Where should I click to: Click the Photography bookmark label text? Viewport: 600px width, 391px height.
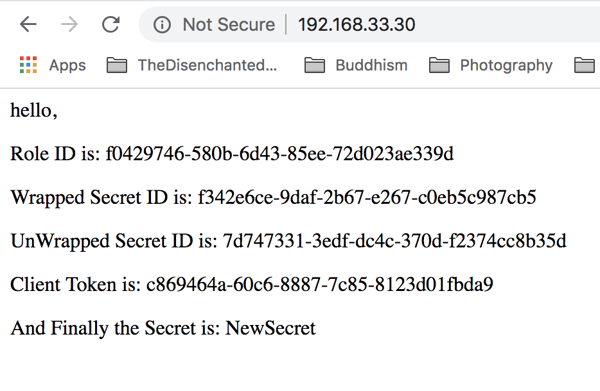pos(506,65)
